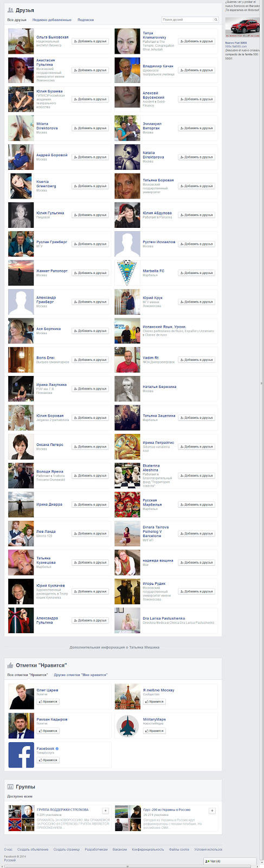The height and width of the screenshot is (868, 264).
Task: Click plus icon beside Груз-200 group
Action: point(212,810)
